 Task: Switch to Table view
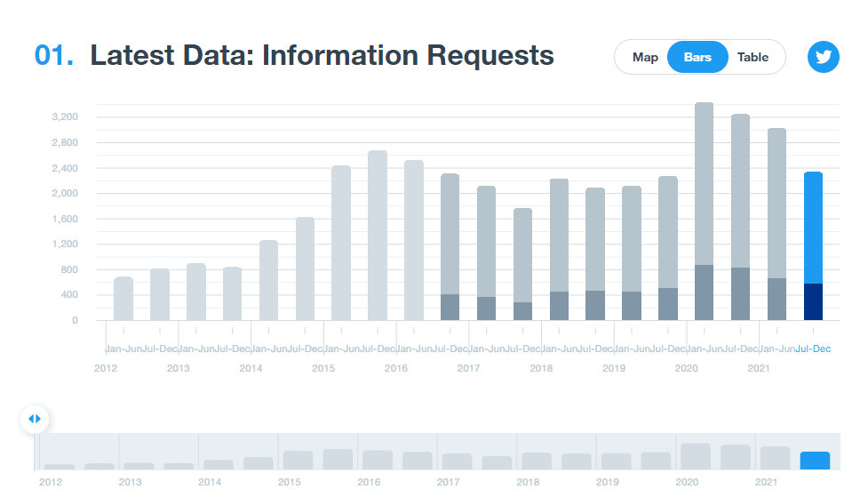(x=753, y=57)
